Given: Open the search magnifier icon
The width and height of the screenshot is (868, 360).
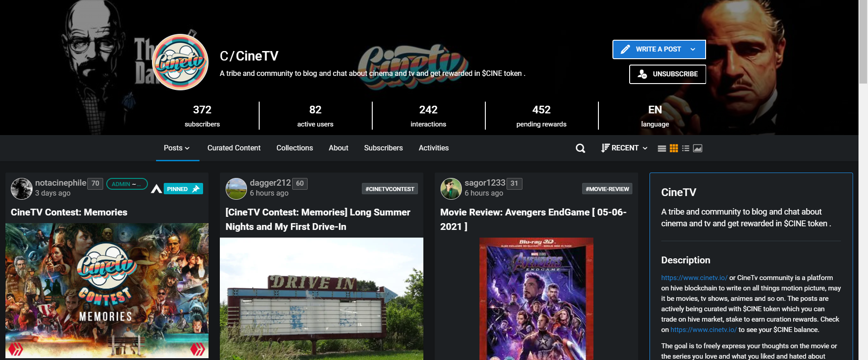Looking at the screenshot, I should point(580,148).
